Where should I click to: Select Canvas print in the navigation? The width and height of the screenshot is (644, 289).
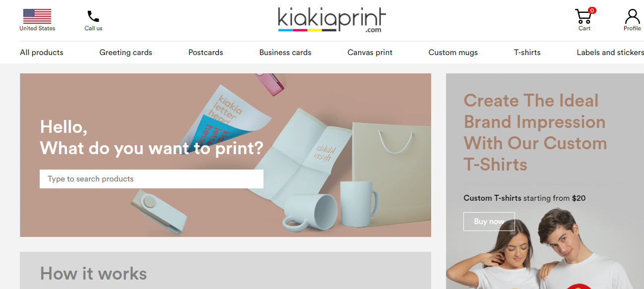coord(370,52)
